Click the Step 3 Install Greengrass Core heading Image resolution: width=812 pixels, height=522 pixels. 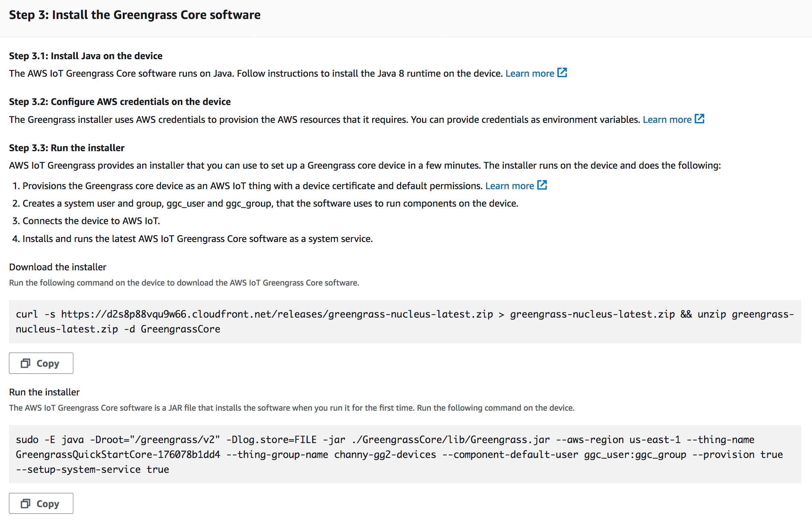click(135, 15)
